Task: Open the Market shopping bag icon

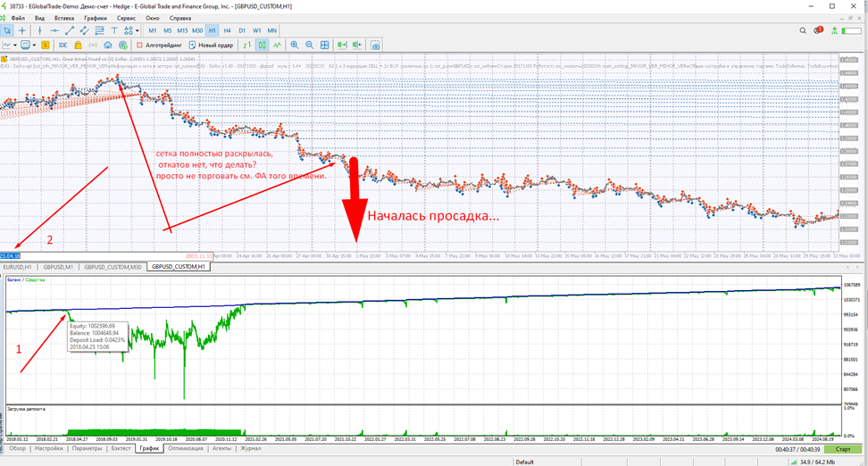Action: (78, 46)
